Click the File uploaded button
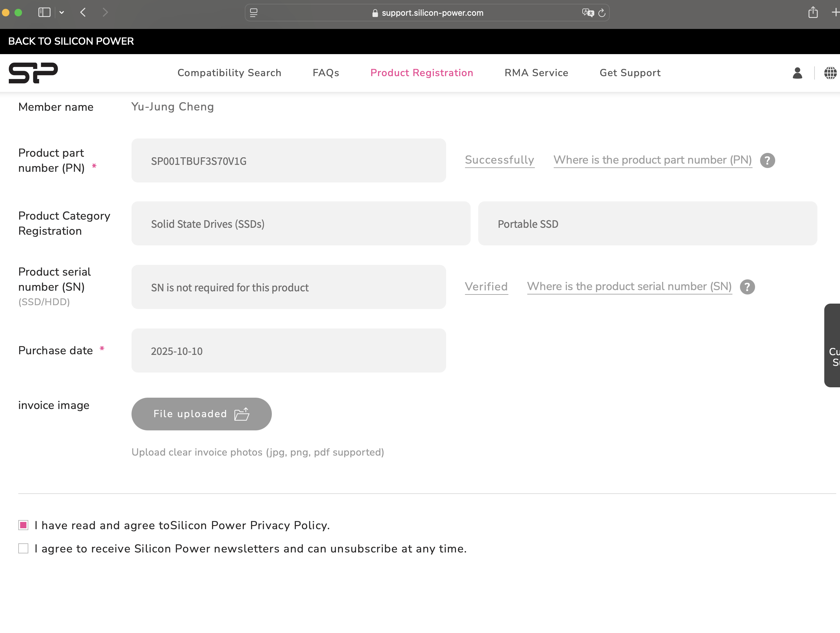The image size is (840, 633). pos(201,413)
